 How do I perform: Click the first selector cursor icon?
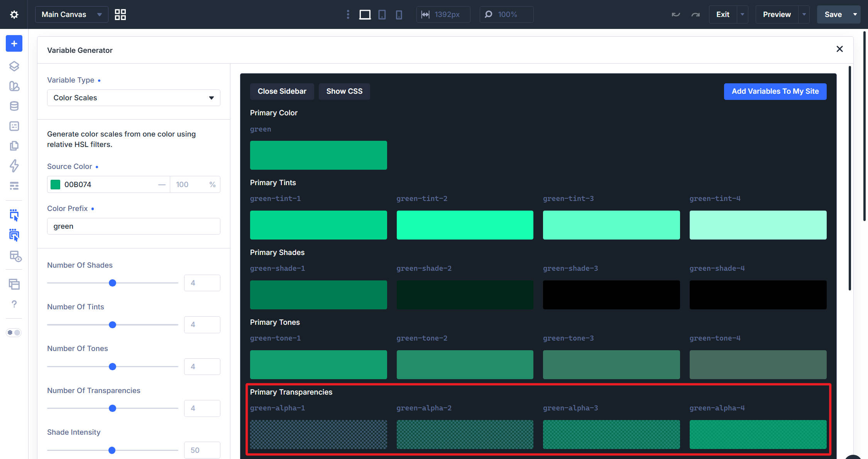pos(14,215)
